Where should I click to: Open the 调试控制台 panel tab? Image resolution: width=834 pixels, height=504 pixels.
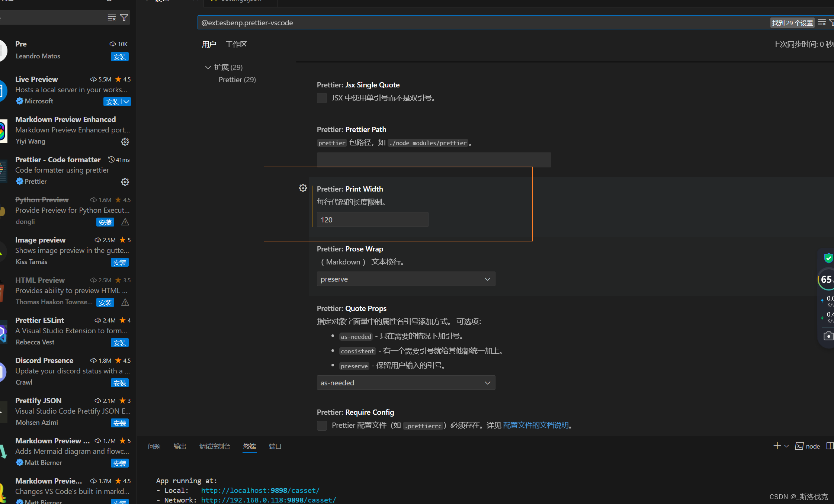215,446
